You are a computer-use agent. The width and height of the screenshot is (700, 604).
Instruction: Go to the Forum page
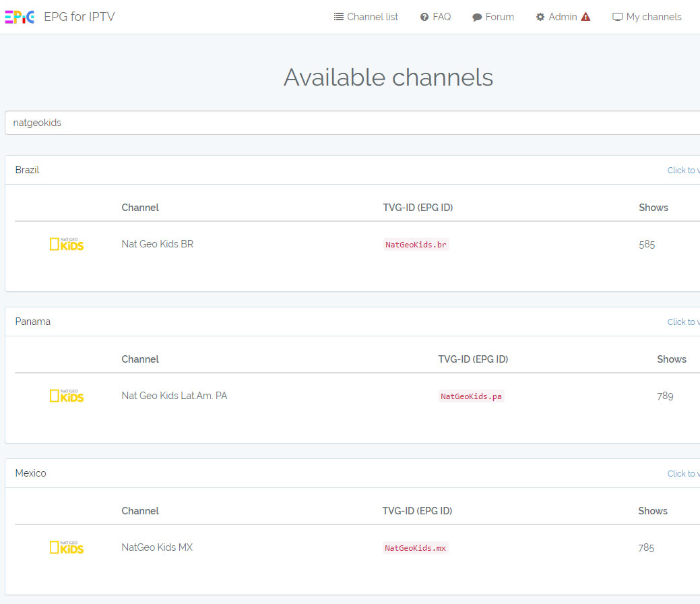tap(492, 17)
